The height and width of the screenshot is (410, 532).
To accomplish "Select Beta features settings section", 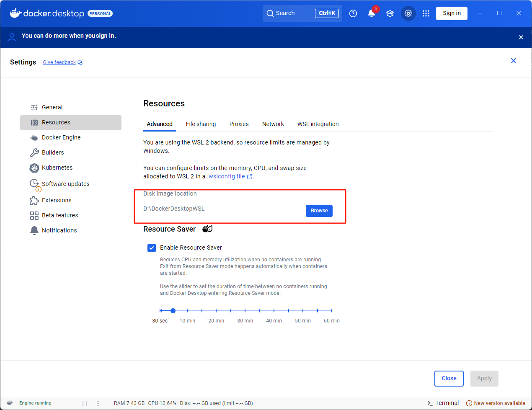I will point(71,216).
